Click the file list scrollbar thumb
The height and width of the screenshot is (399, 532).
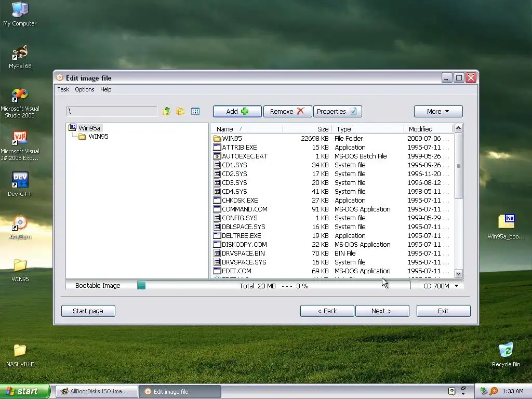pyautogui.click(x=458, y=166)
